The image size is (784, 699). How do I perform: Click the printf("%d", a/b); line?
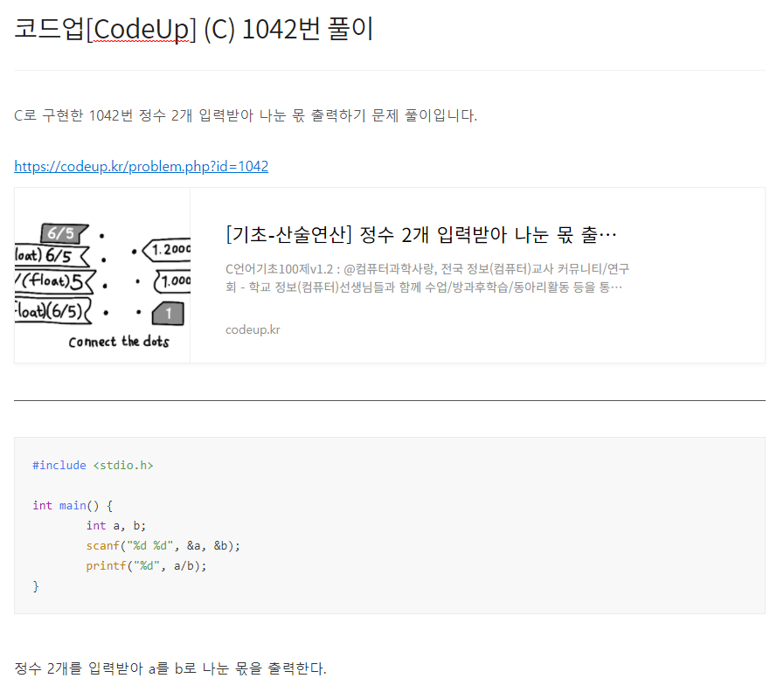(146, 565)
